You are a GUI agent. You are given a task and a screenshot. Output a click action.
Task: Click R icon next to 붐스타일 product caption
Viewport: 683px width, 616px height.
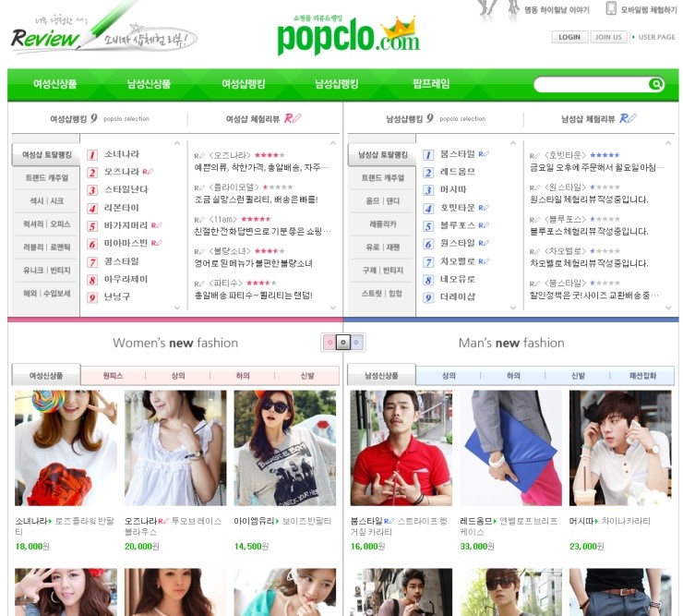389,521
